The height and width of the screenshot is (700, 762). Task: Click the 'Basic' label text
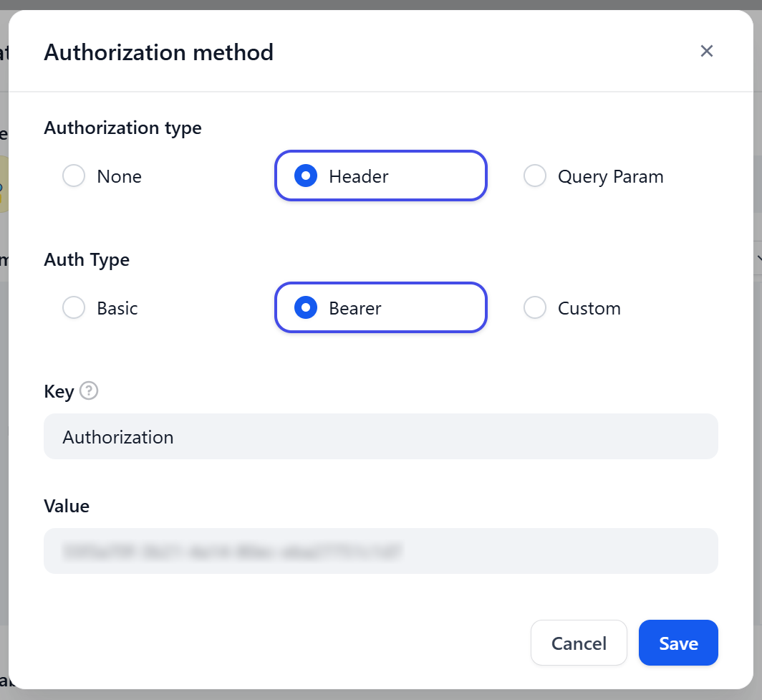coord(117,308)
